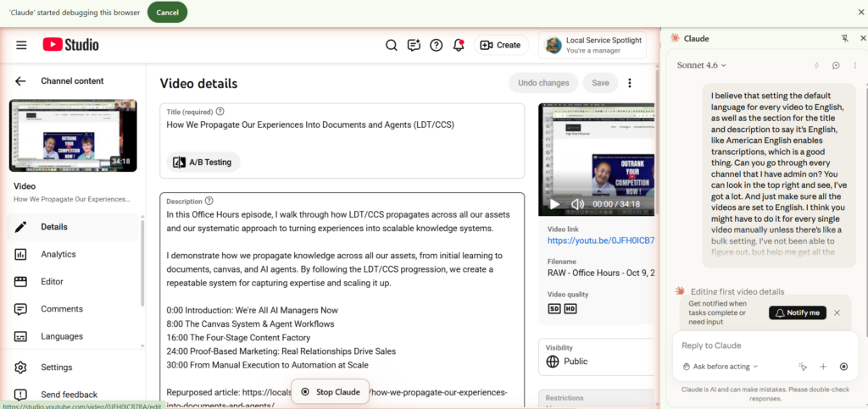Click the stop button in Claude reply box
Image resolution: width=868 pixels, height=409 pixels.
[843, 367]
